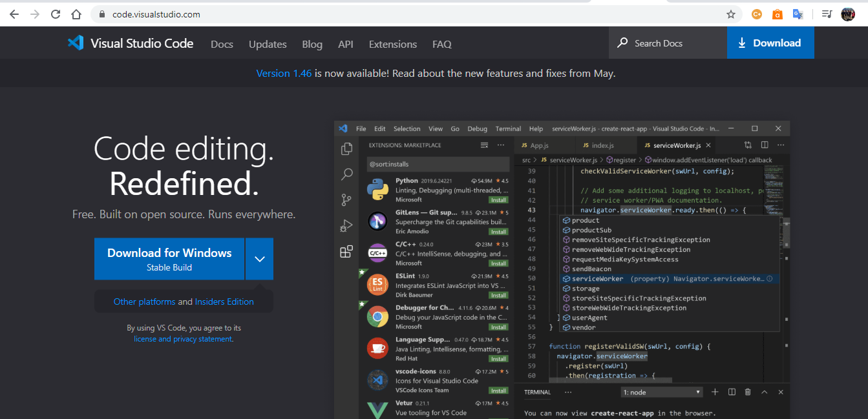The height and width of the screenshot is (419, 868).
Task: Click the Search Docs magnifier icon
Action: [x=622, y=43]
